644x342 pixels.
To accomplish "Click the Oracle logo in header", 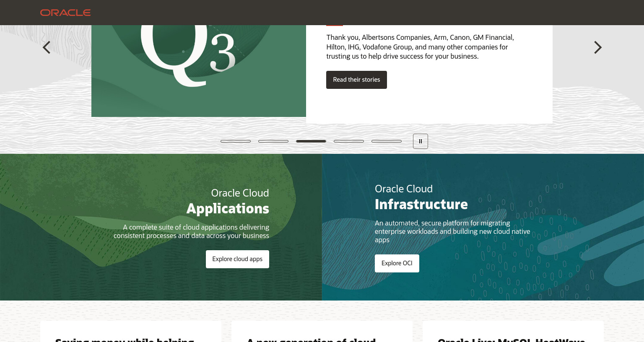I will click(x=65, y=13).
